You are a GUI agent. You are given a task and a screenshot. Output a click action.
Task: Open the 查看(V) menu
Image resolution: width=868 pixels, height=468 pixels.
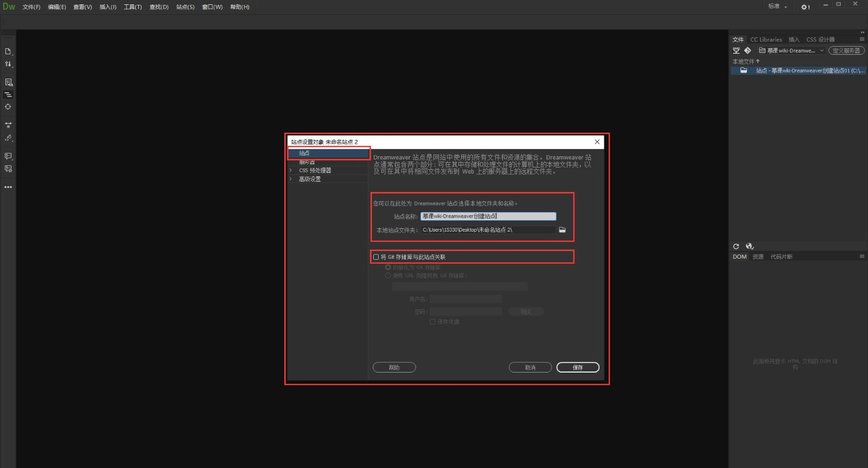click(82, 7)
